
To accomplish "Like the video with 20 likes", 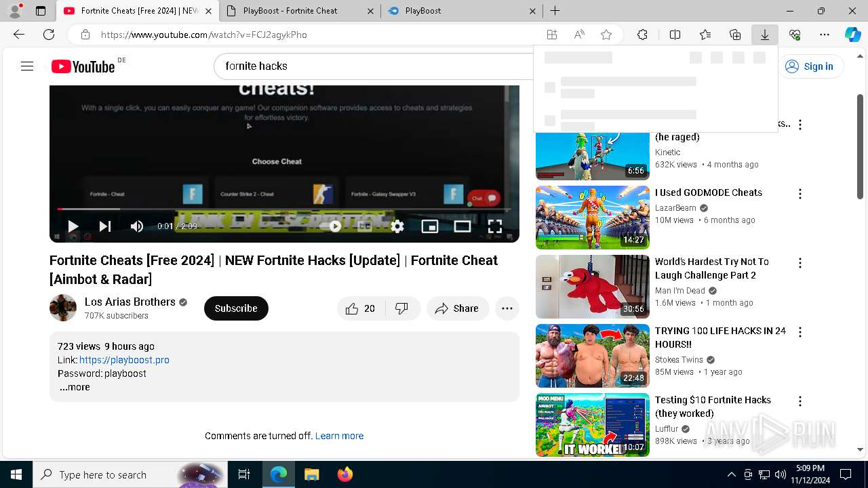I will pyautogui.click(x=361, y=308).
